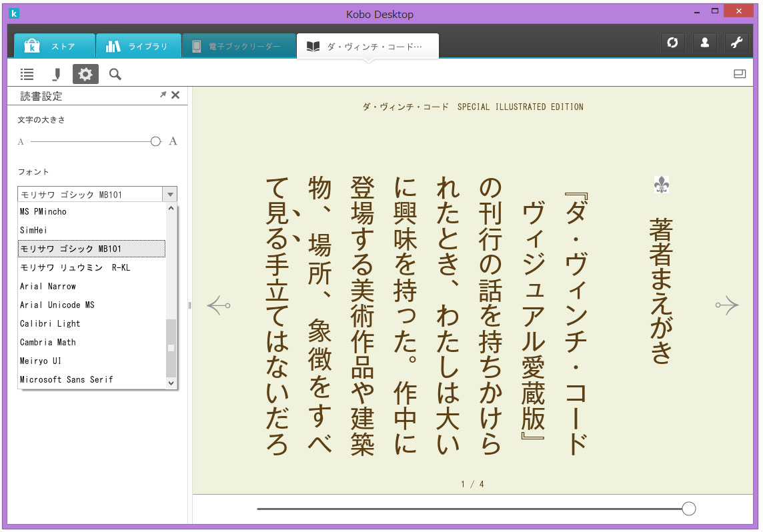This screenshot has height=532, width=763.
Task: Choose Calibri Light font
Action: pyautogui.click(x=91, y=323)
